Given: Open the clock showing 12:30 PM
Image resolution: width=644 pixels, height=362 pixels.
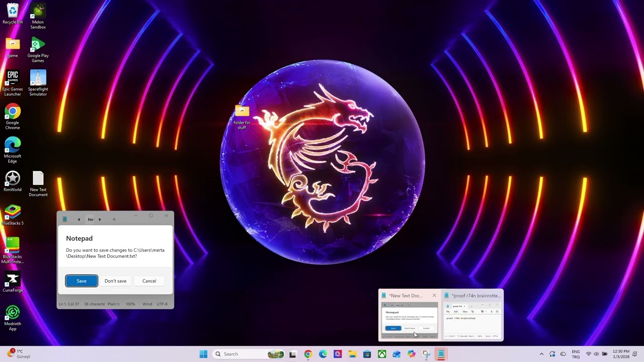Looking at the screenshot, I should pos(621,354).
